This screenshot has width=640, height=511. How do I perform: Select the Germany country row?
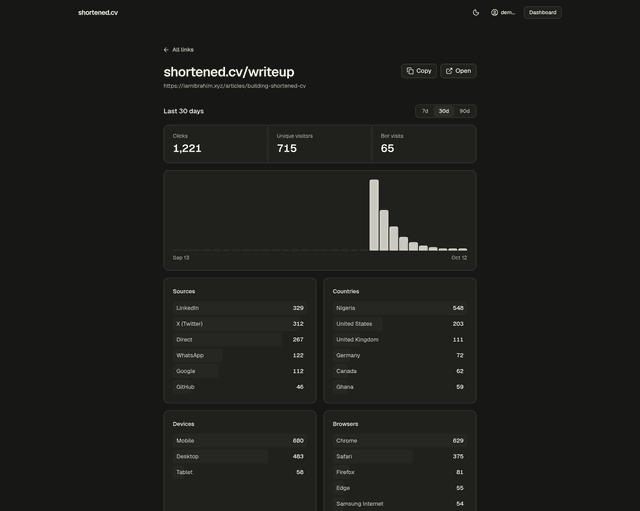[x=400, y=355]
